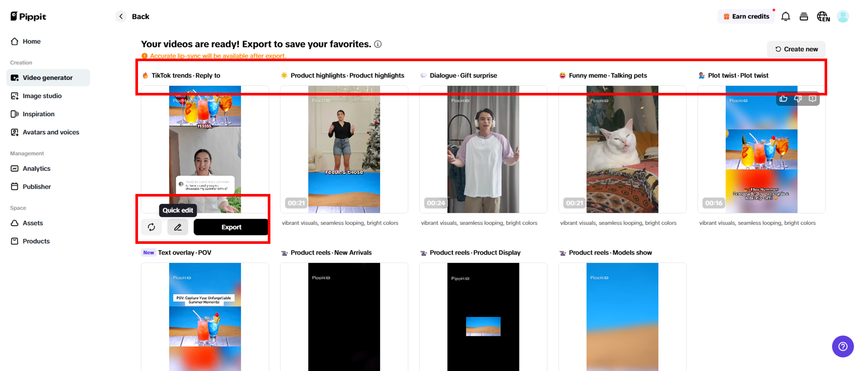Screen dimensions: 868x371
Task: Open the notifications bell
Action: pyautogui.click(x=786, y=16)
